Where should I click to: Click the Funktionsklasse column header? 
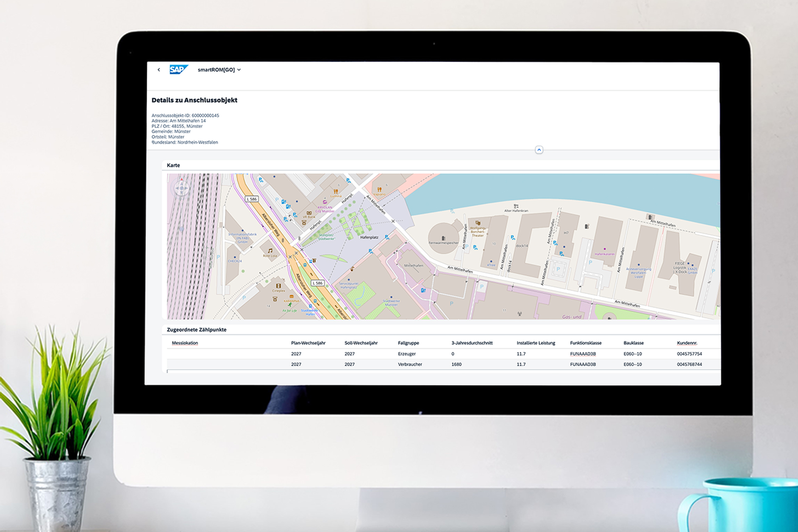tap(586, 343)
